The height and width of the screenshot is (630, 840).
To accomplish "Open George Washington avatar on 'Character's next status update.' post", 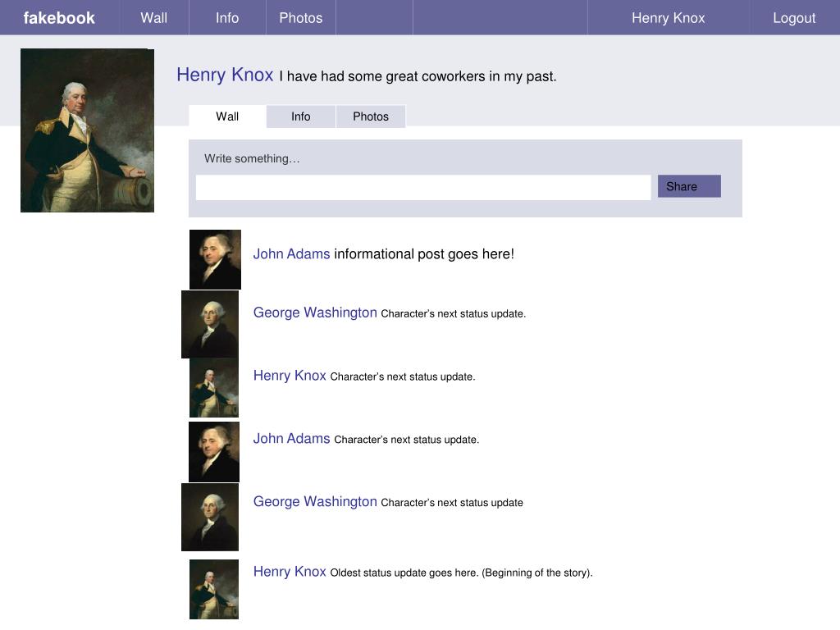I will point(210,324).
